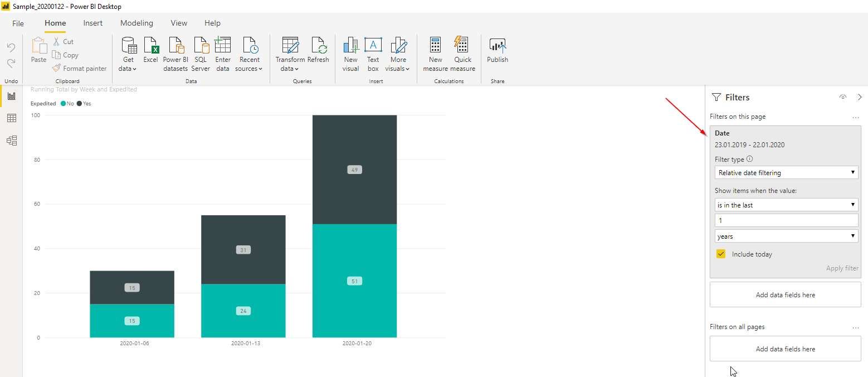Collapse the Filters pane chevron
868x377 pixels.
pyautogui.click(x=860, y=97)
